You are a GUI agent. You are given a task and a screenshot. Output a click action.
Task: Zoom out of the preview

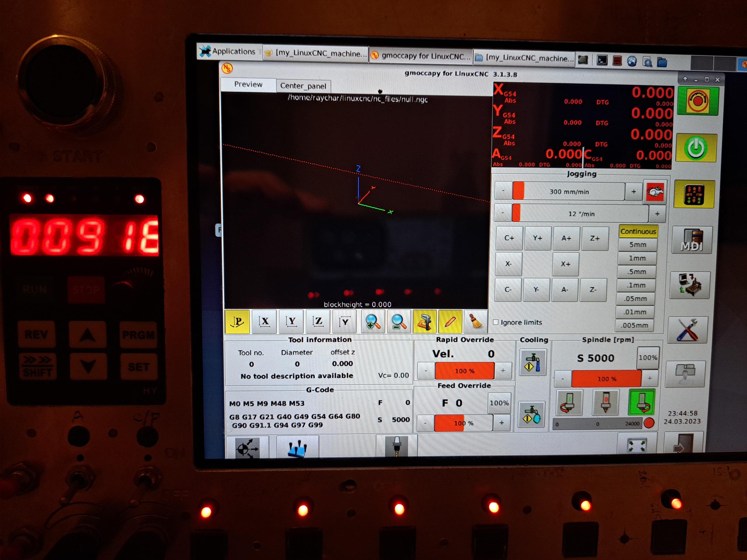click(399, 322)
